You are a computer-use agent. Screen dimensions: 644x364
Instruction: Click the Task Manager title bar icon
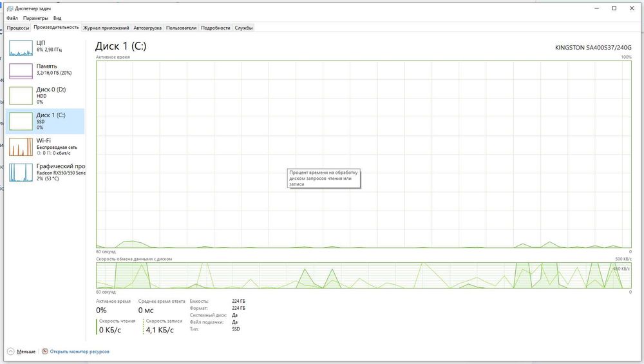(x=10, y=8)
